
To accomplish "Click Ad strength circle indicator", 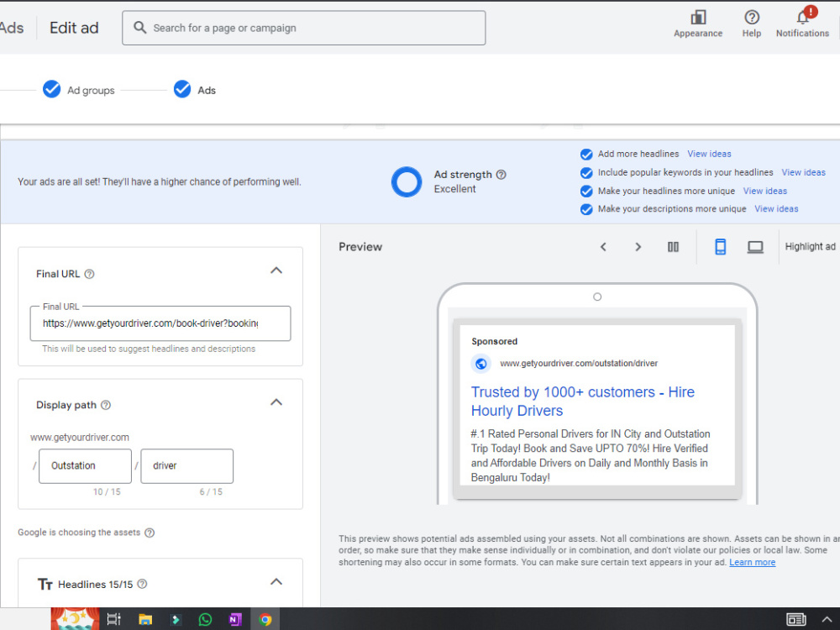I will click(407, 182).
